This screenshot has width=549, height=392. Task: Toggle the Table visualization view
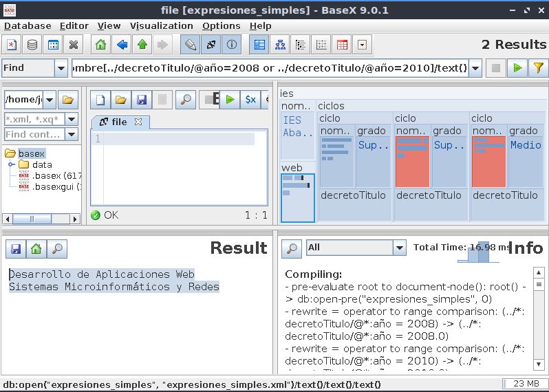(x=342, y=45)
